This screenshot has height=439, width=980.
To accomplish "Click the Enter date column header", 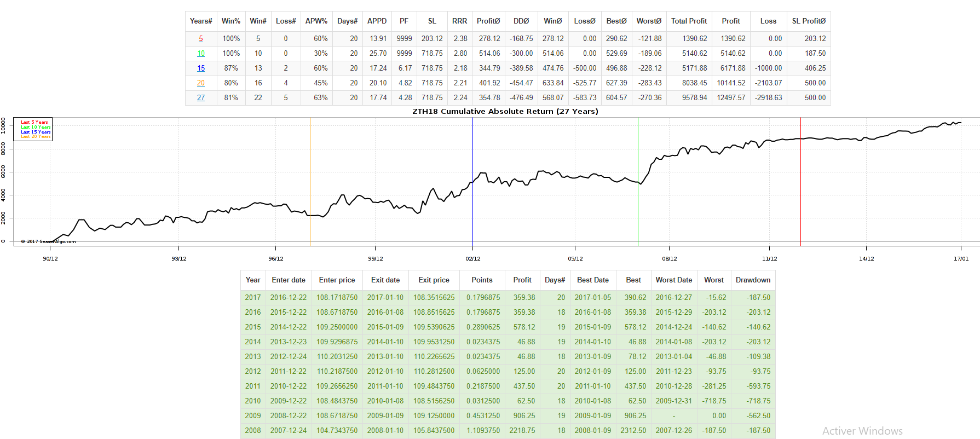I will click(289, 280).
